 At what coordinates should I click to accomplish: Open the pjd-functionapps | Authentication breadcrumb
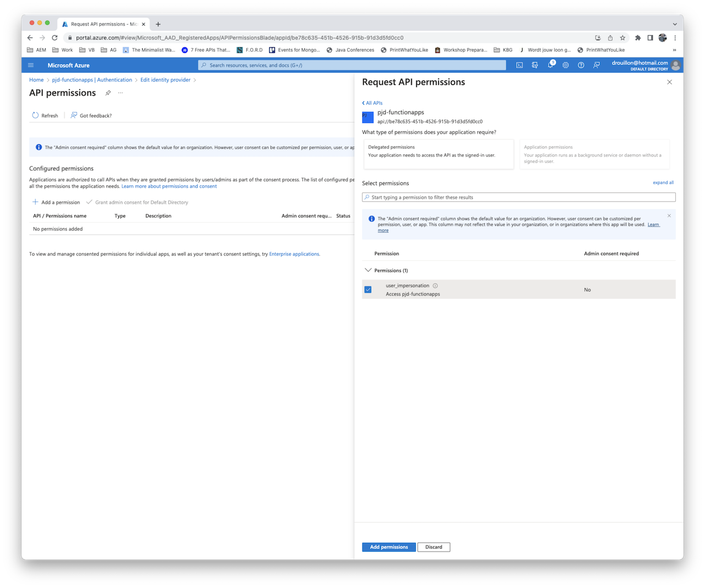[92, 80]
